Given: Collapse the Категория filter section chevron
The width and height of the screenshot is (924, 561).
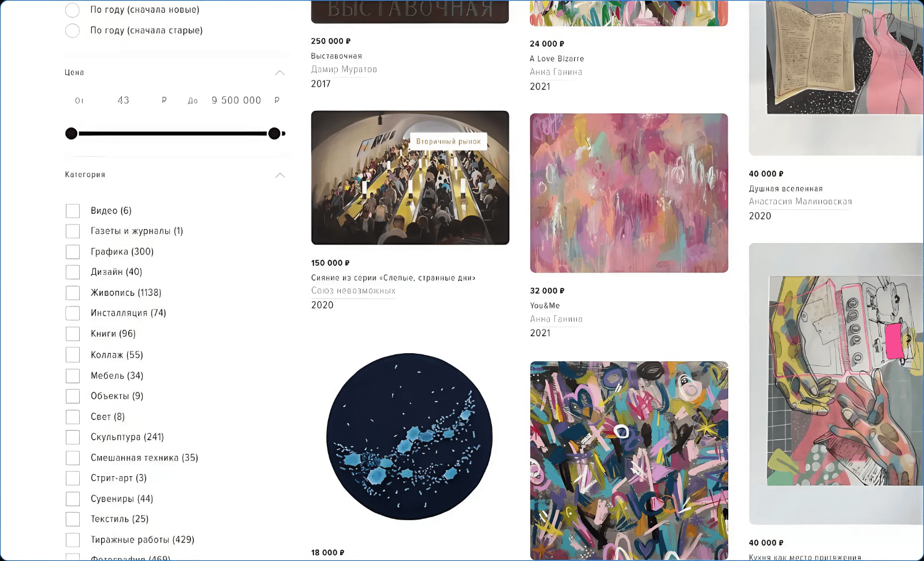Looking at the screenshot, I should point(280,175).
